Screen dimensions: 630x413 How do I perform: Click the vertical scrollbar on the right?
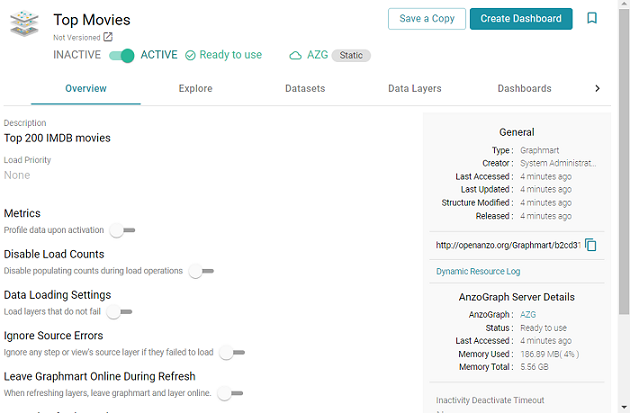(x=625, y=200)
